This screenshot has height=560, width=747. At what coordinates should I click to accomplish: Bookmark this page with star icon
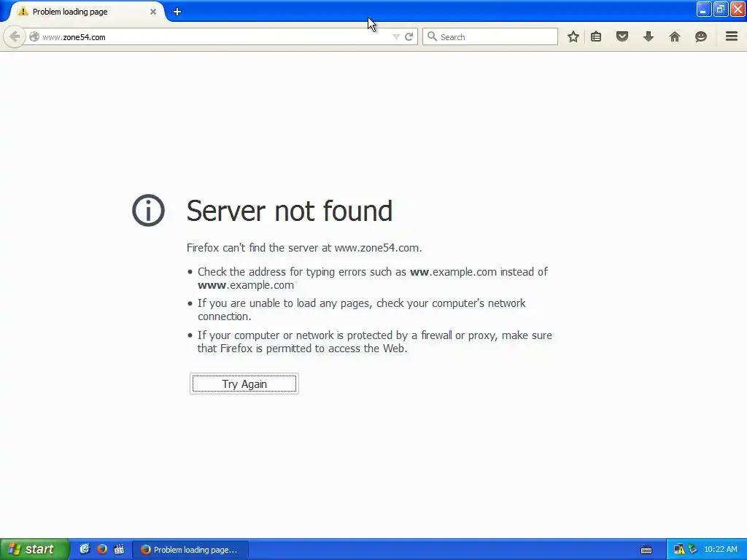click(573, 36)
